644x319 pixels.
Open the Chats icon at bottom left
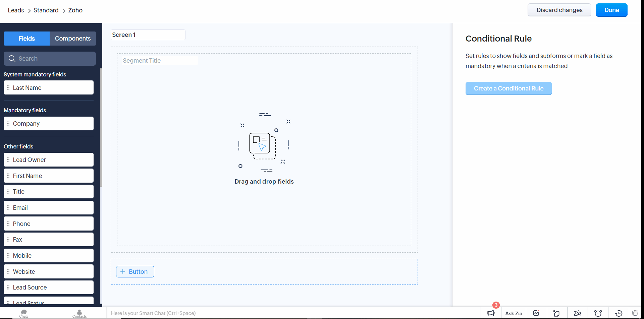[x=24, y=313]
